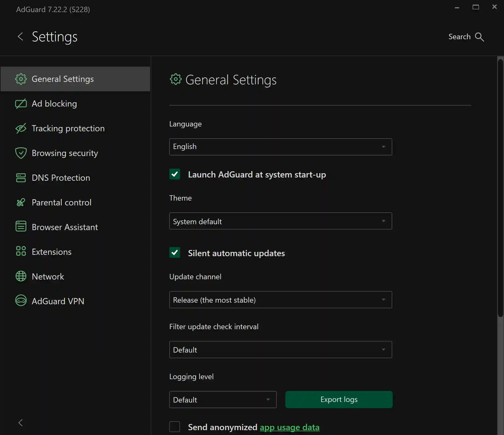Open the app usage data link
Screen dimensions: 504x435
coord(289,427)
